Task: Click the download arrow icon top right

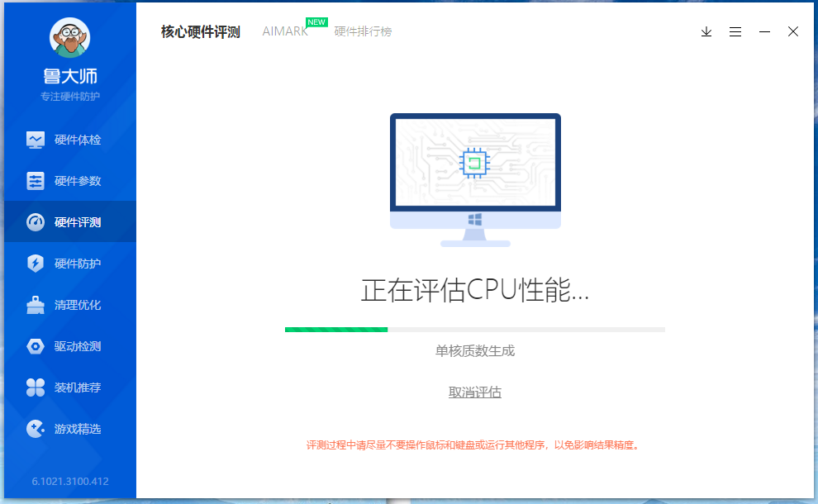Action: 706,31
